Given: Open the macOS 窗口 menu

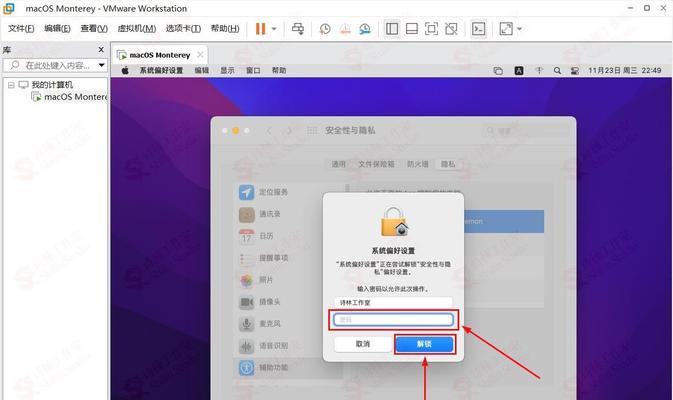Looking at the screenshot, I should [x=253, y=70].
